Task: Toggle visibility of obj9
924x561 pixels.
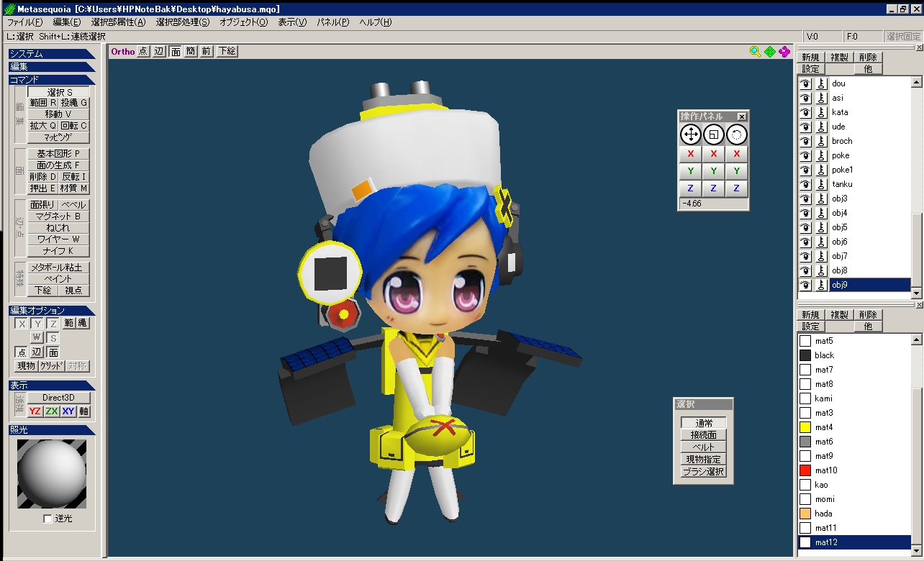Action: pyautogui.click(x=806, y=285)
